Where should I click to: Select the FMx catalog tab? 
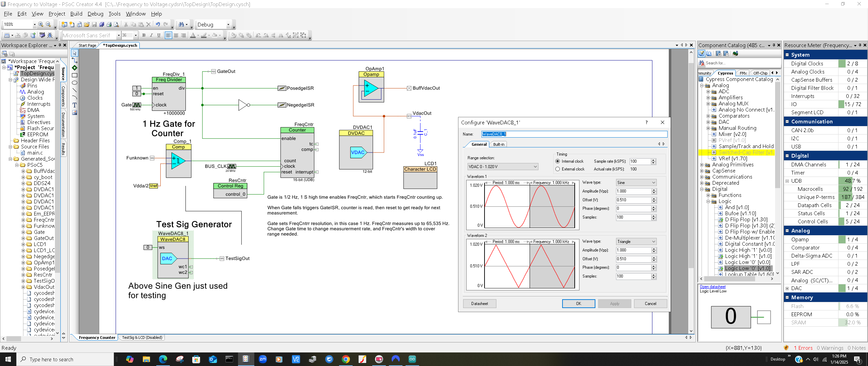coord(743,73)
